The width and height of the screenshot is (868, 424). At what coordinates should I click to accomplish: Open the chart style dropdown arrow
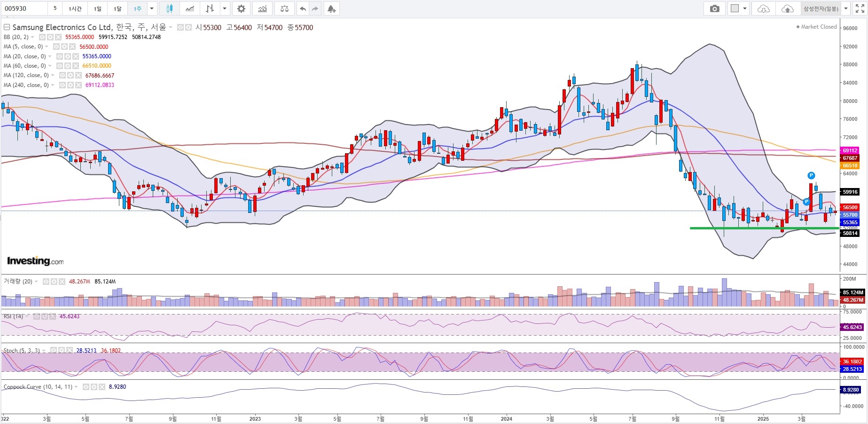click(225, 8)
